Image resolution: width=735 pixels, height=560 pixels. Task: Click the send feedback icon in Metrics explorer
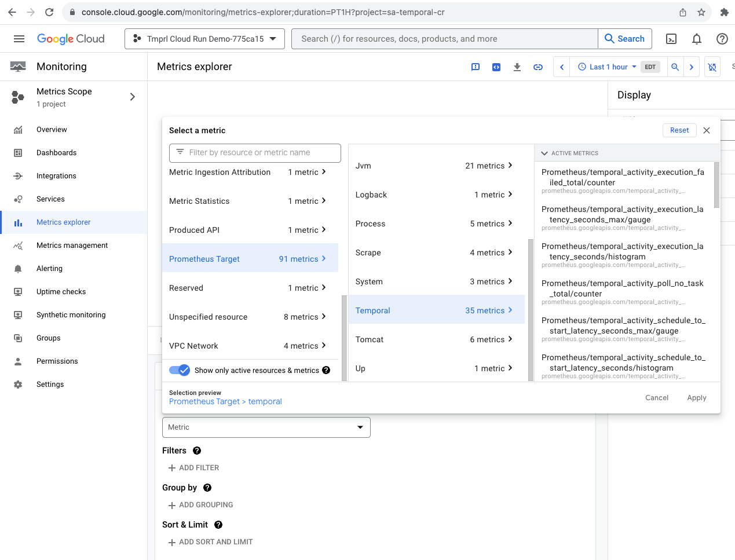[476, 67]
